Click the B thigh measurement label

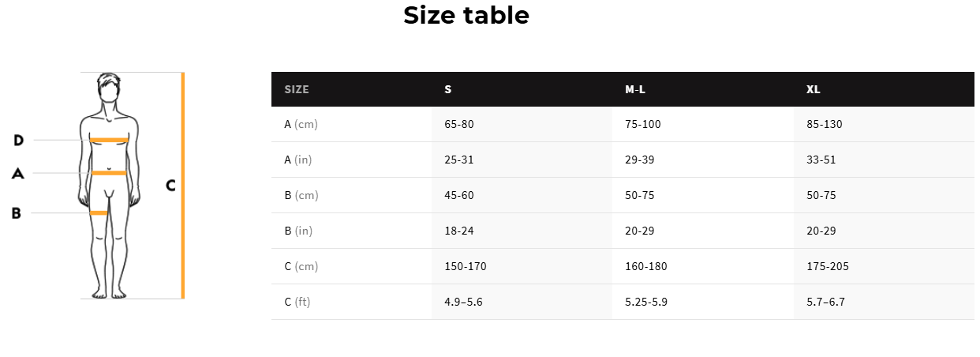(x=16, y=212)
